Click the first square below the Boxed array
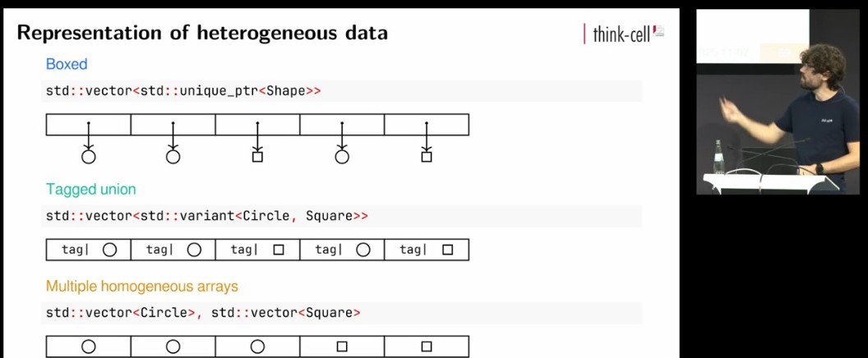Screen dimensions: 868x358 [257, 156]
